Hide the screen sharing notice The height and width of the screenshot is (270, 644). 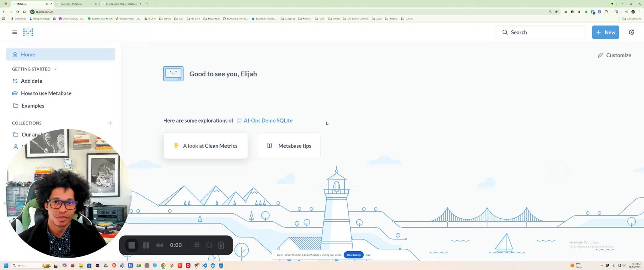(368, 255)
